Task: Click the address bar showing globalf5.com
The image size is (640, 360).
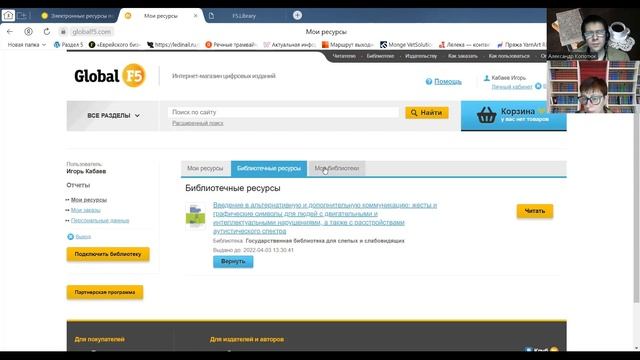Action: tap(91, 31)
